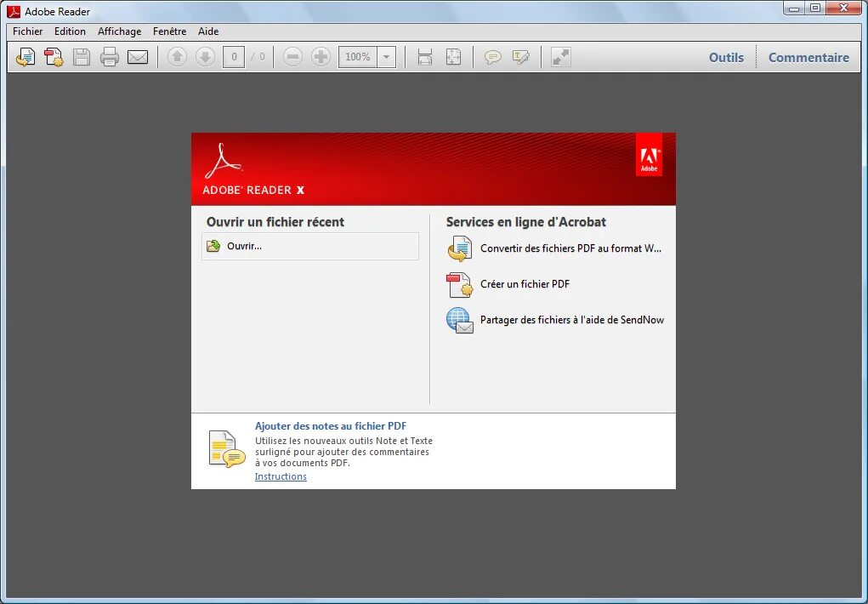Open the Aide menu
868x604 pixels.
pos(208,31)
